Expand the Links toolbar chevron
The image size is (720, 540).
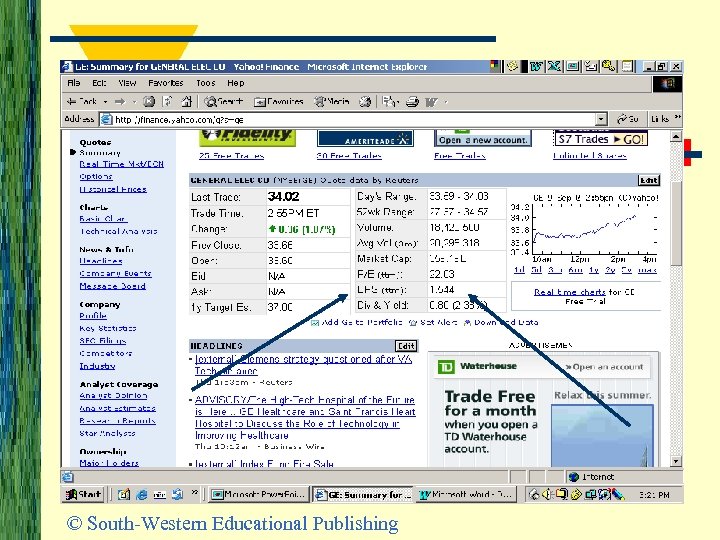677,118
